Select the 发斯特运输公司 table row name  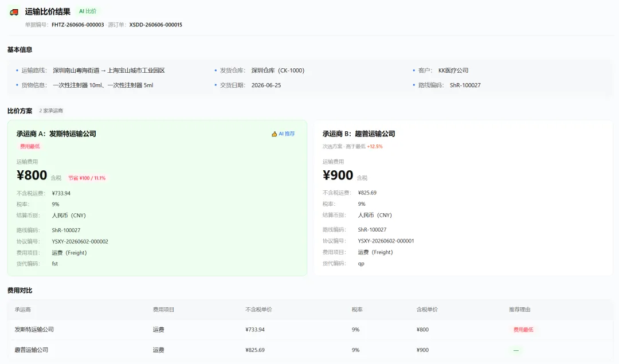tap(34, 329)
